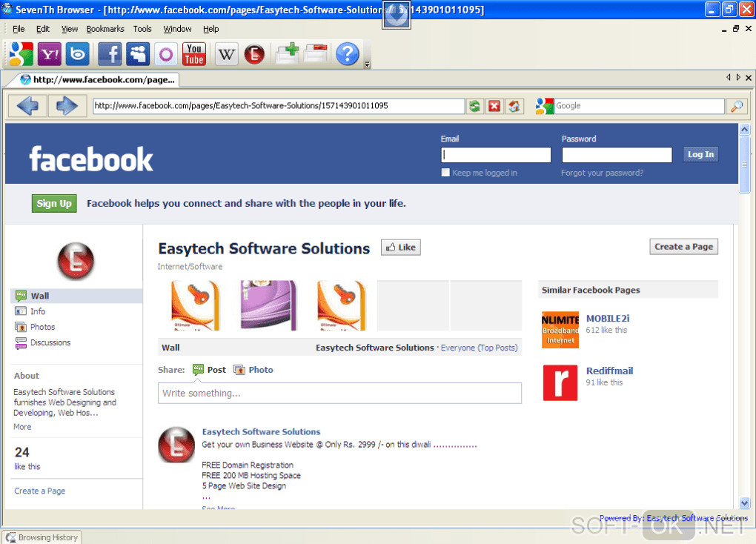Choose Photo share option
Image resolution: width=756 pixels, height=544 pixels.
pos(253,370)
